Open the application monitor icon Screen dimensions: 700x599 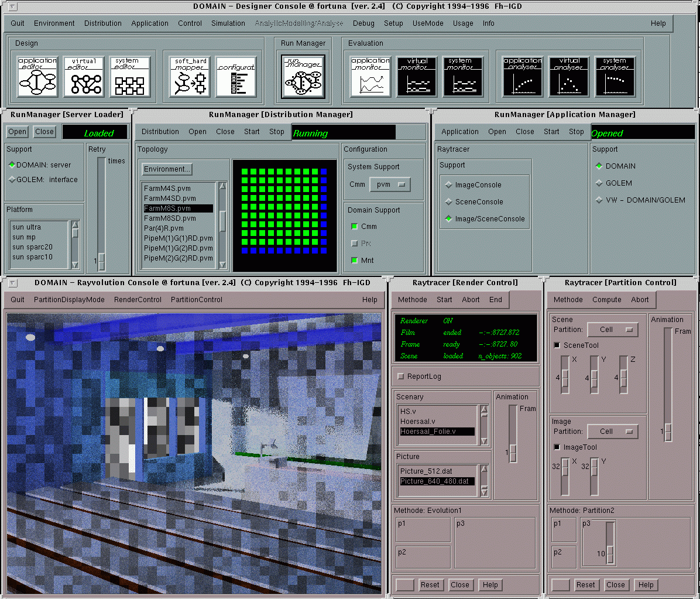[x=370, y=77]
